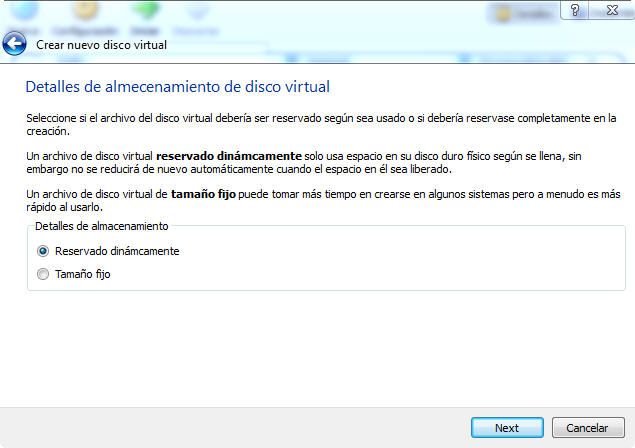Click the Tamaño fijo label text
The image size is (635, 448).
tap(83, 274)
